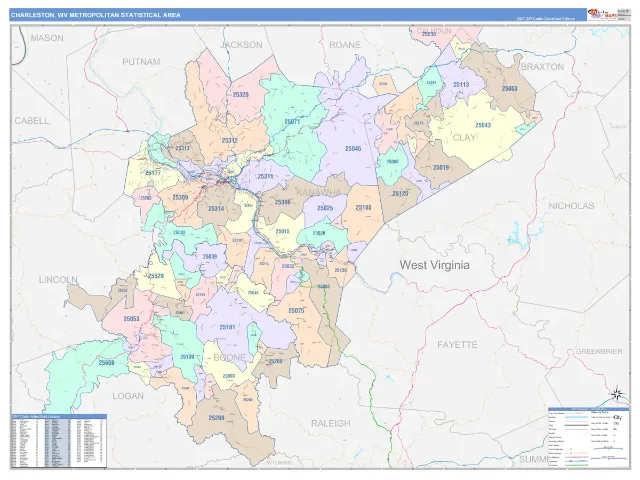Click ZIP code label 25025
This screenshot has width=640, height=480.
(x=325, y=208)
